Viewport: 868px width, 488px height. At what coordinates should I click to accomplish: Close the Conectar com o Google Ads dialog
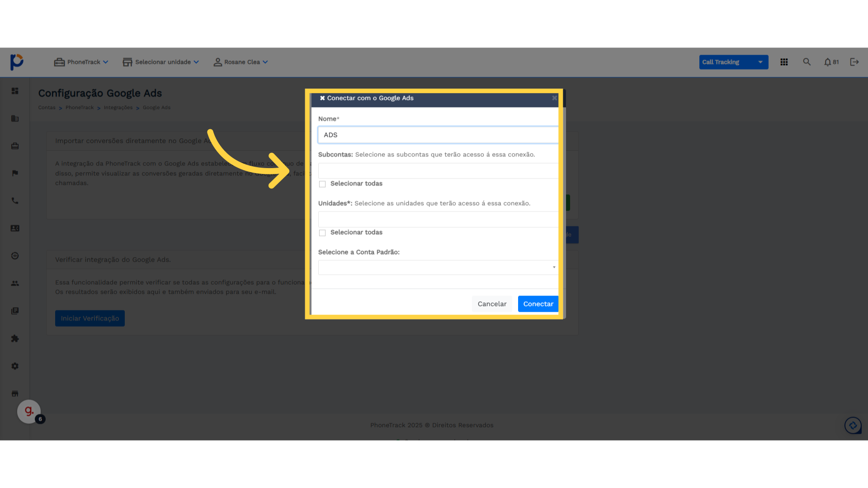[554, 98]
